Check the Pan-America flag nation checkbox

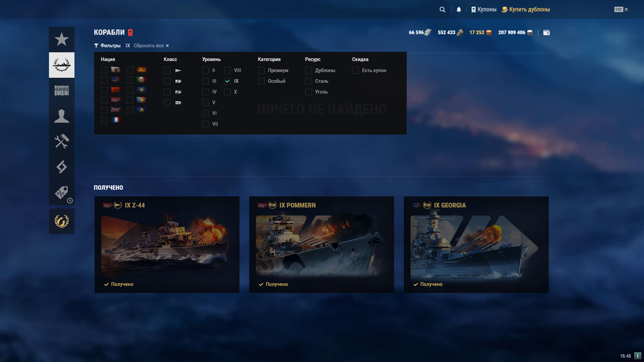pyautogui.click(x=130, y=100)
